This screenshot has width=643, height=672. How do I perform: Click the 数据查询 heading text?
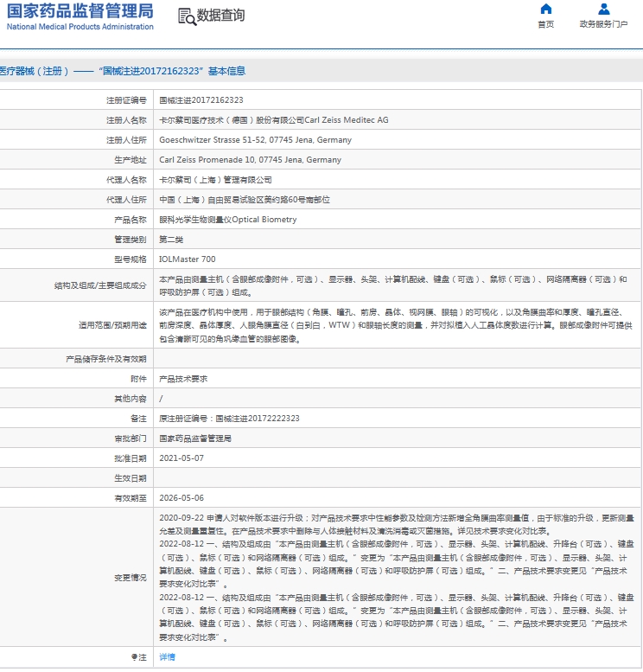tap(220, 16)
